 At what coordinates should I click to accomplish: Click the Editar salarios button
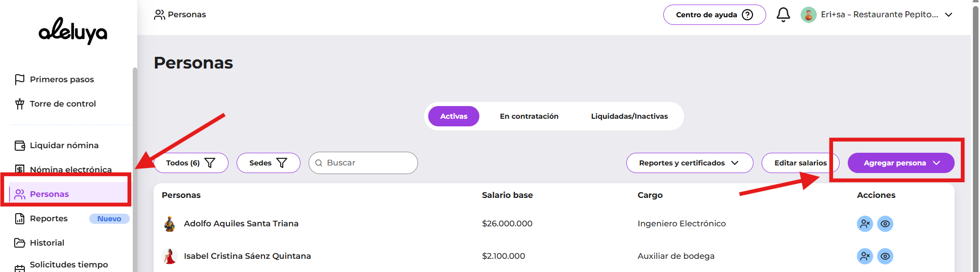point(800,163)
